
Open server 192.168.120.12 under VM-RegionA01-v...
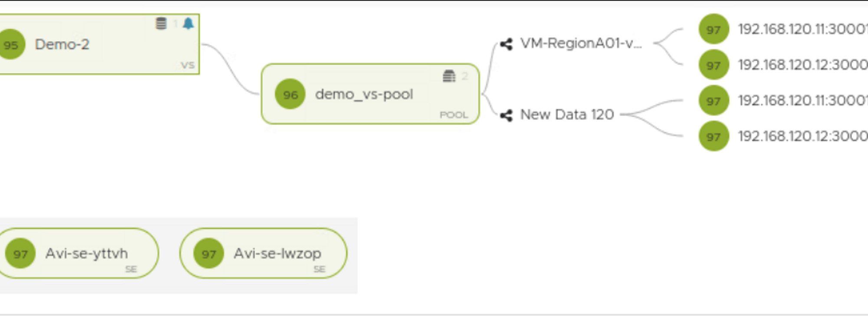pyautogui.click(x=802, y=65)
